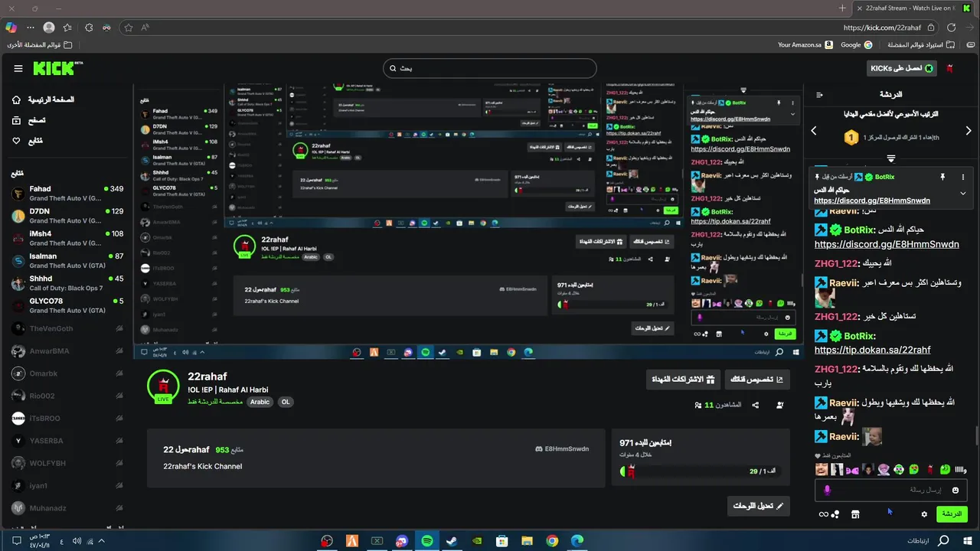Open offline channel AnwarBMA in the sidebar
The height and width of the screenshot is (551, 980).
pos(67,351)
